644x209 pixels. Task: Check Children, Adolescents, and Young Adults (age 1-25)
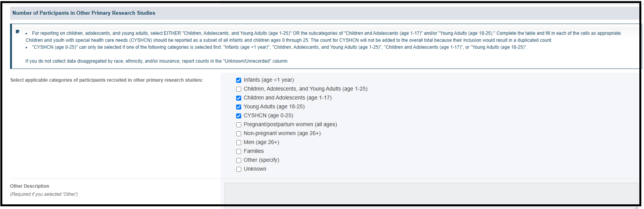click(239, 89)
